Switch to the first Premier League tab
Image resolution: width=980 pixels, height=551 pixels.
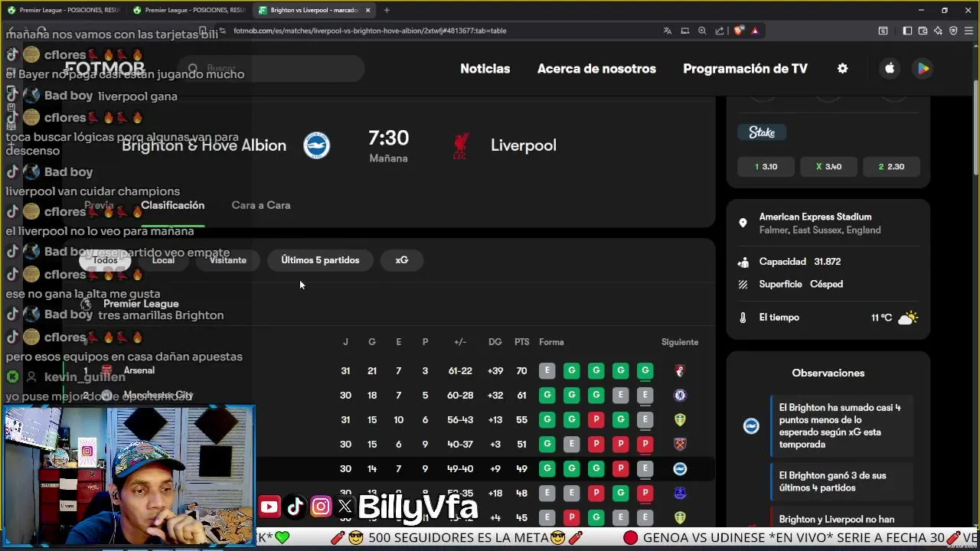pyautogui.click(x=63, y=10)
